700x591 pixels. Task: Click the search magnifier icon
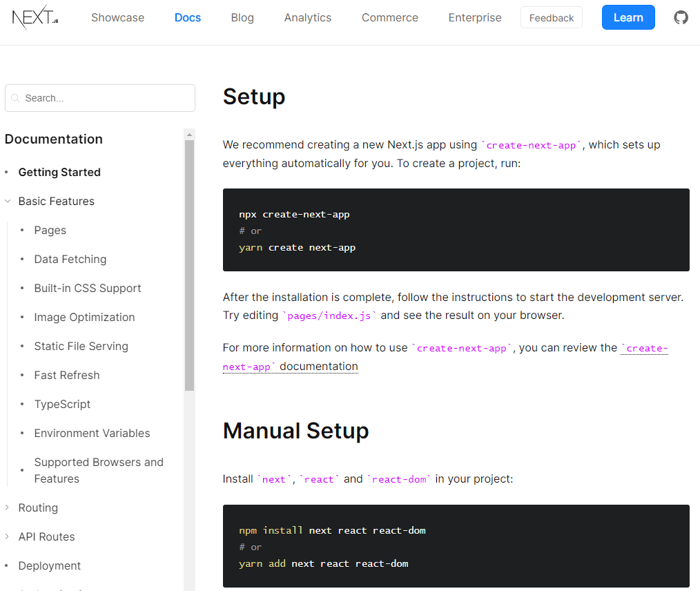pos(15,98)
